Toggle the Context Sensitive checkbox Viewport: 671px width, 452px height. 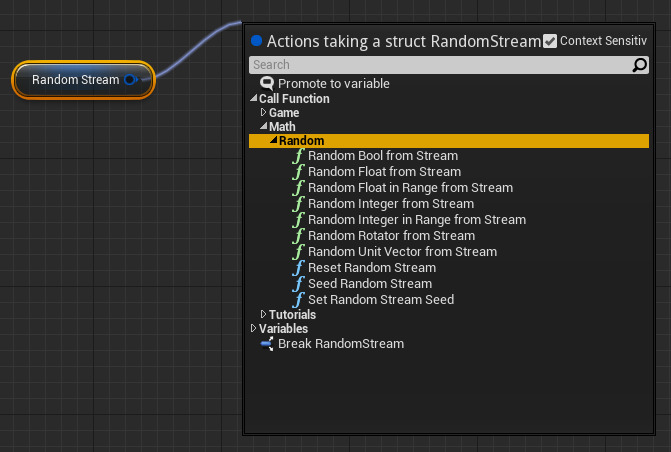click(x=550, y=41)
